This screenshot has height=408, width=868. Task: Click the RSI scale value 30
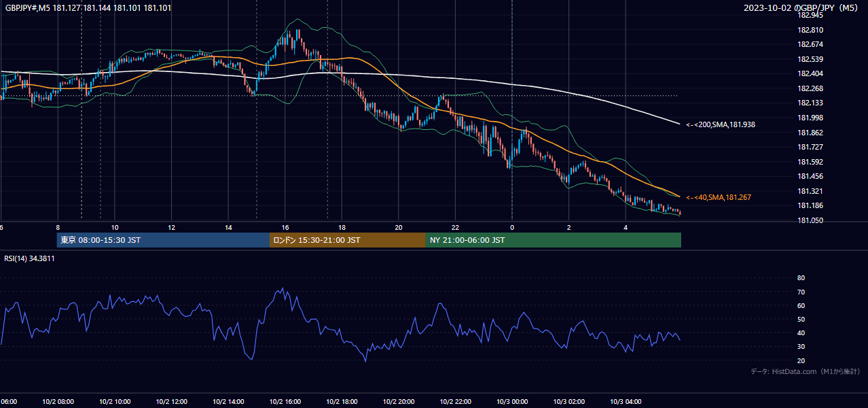pyautogui.click(x=801, y=347)
